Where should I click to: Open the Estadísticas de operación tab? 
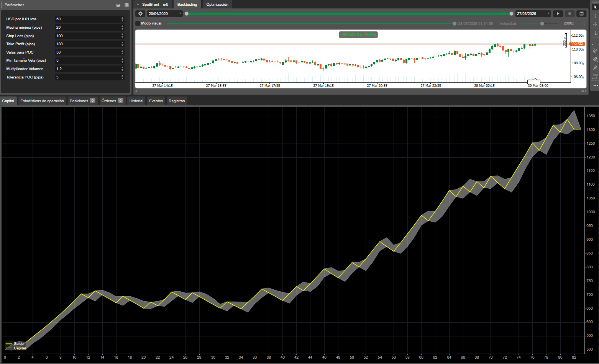[x=42, y=101]
